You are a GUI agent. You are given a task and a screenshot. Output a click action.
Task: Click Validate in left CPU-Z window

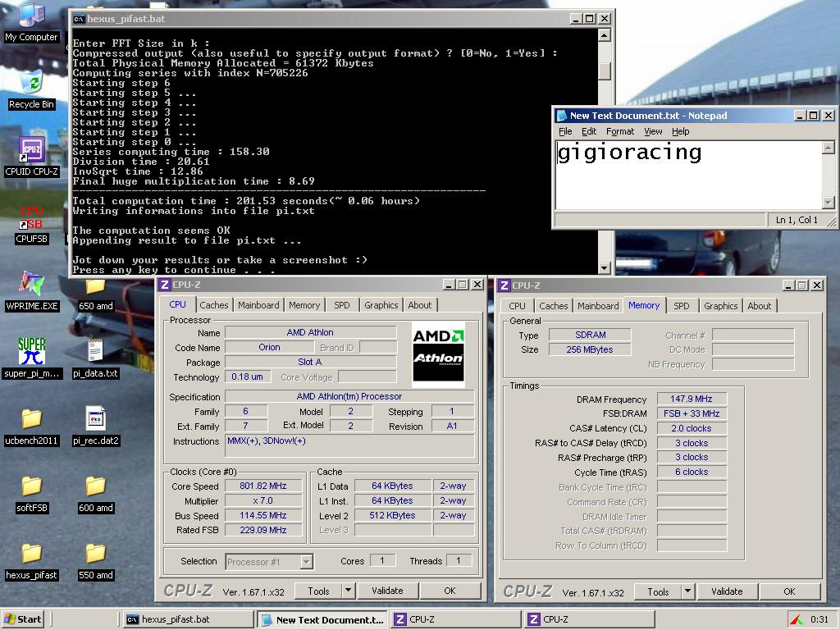(x=387, y=591)
